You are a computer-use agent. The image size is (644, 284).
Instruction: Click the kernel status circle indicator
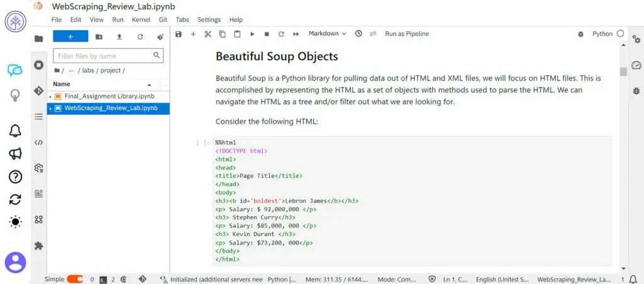click(x=620, y=34)
